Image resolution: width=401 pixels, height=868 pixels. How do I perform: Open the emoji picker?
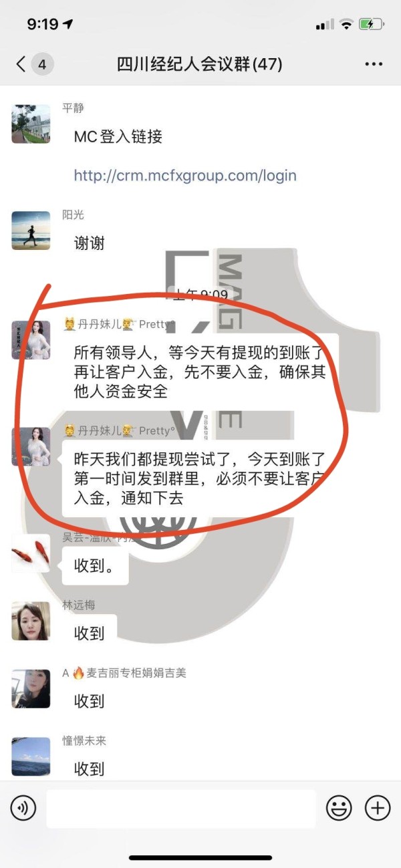339,809
